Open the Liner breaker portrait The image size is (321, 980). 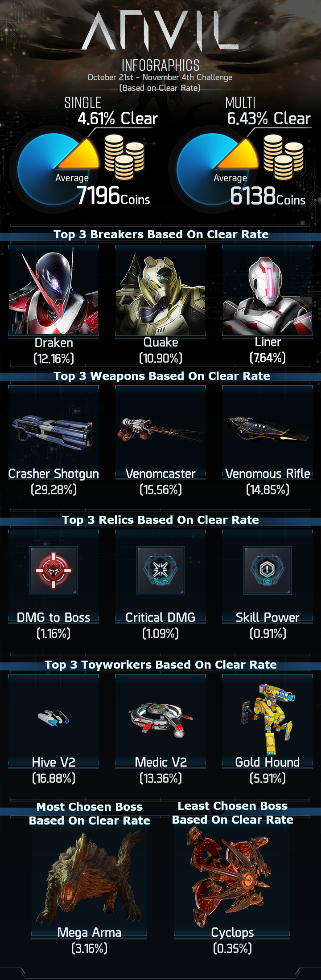coord(267,290)
